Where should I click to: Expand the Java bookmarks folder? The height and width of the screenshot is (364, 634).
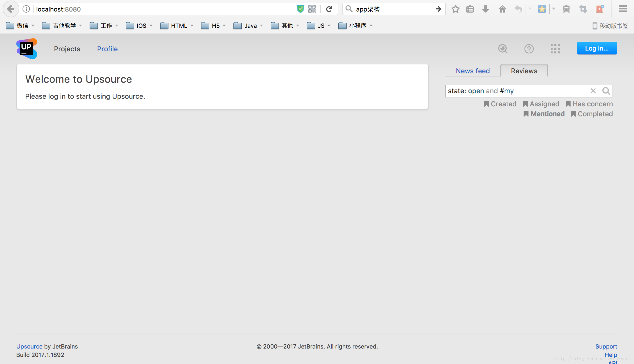tap(248, 26)
